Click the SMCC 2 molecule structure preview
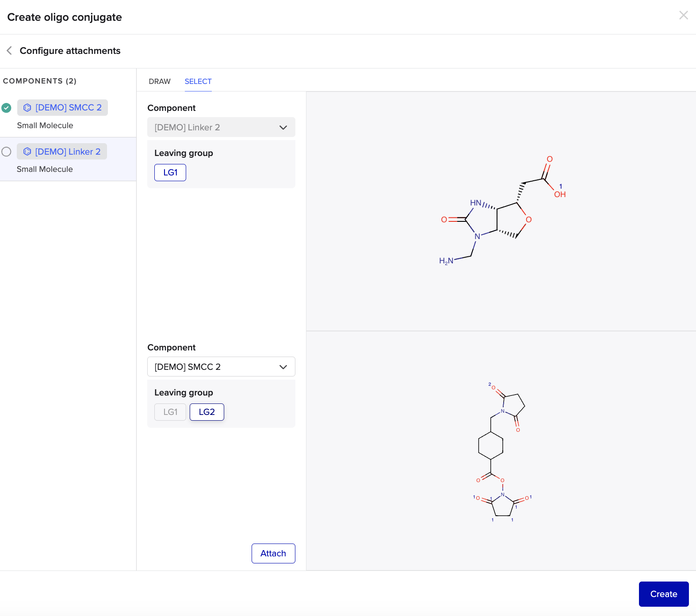Viewport: 696px width, 616px height. click(x=502, y=451)
